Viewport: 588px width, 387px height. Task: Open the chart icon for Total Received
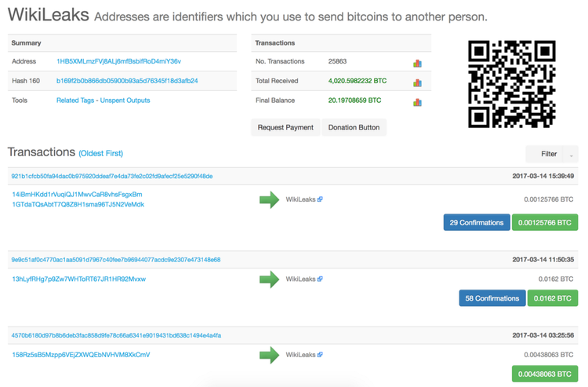point(417,82)
